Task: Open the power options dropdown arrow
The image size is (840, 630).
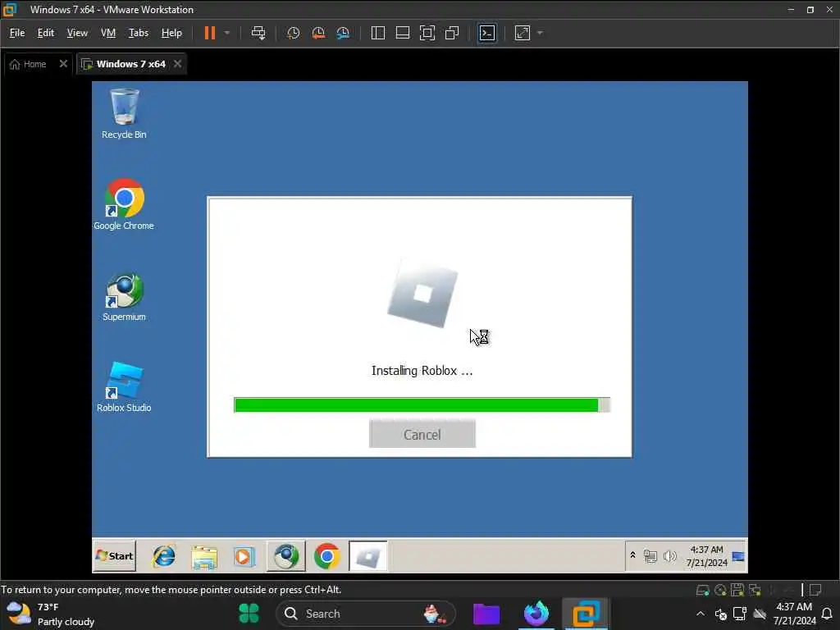Action: [227, 33]
